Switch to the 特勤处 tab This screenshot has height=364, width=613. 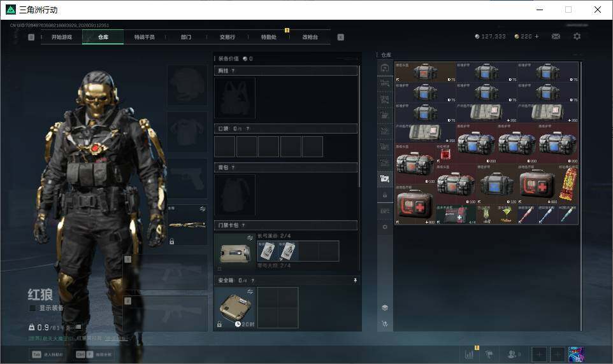268,37
